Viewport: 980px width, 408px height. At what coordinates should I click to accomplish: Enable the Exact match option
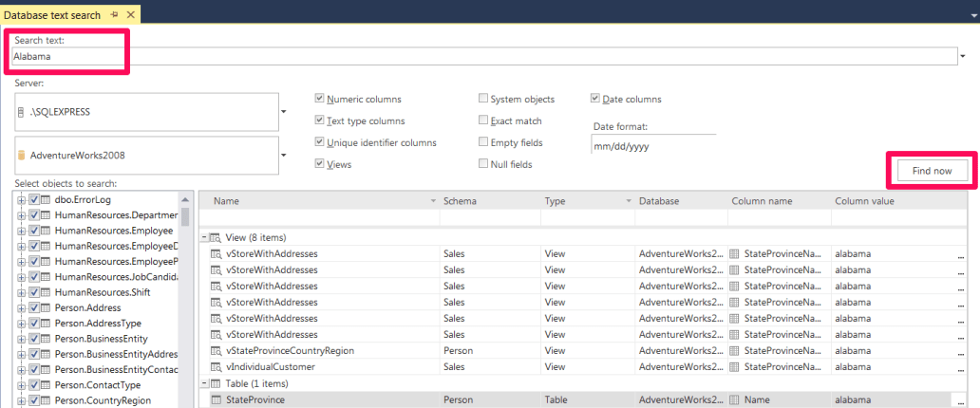coord(484,121)
